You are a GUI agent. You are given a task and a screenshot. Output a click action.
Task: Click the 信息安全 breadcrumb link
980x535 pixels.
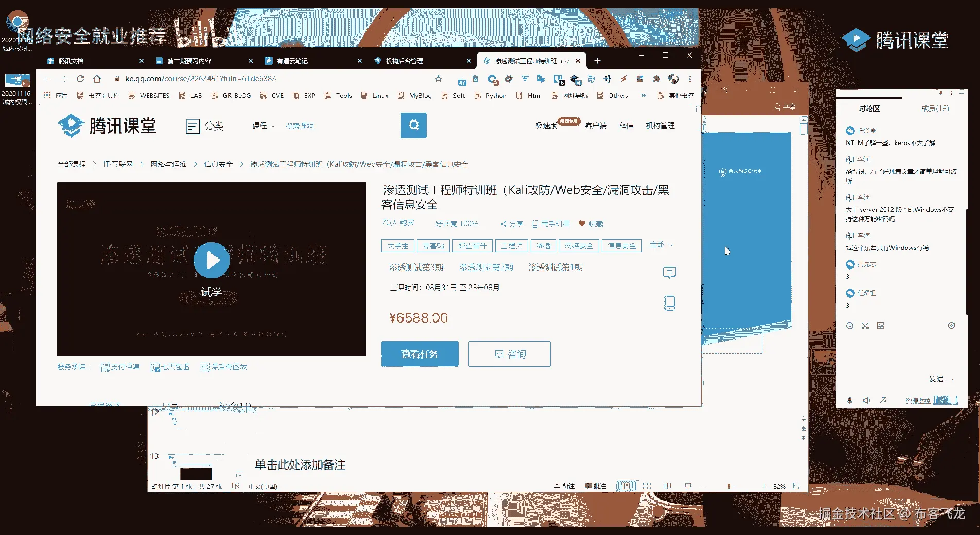[218, 164]
